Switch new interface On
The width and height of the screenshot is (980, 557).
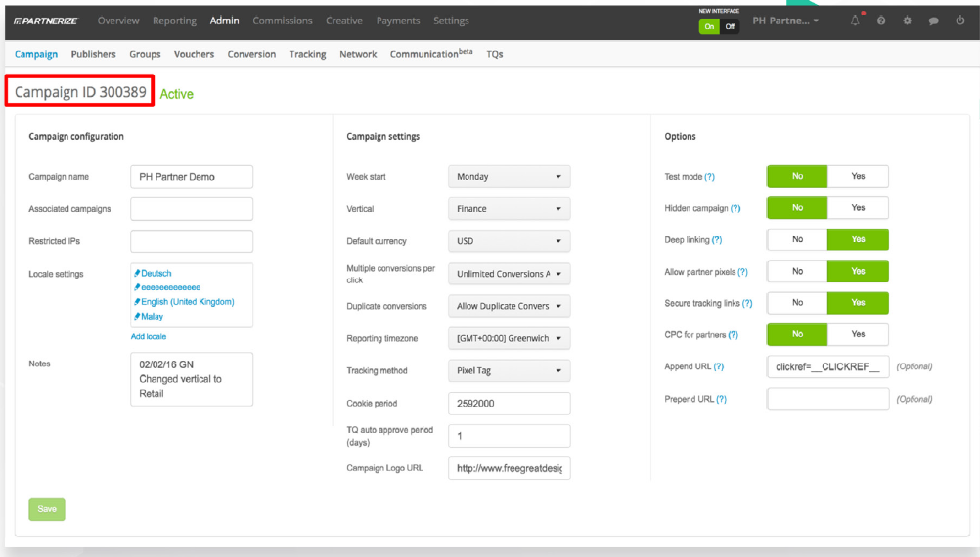[709, 26]
